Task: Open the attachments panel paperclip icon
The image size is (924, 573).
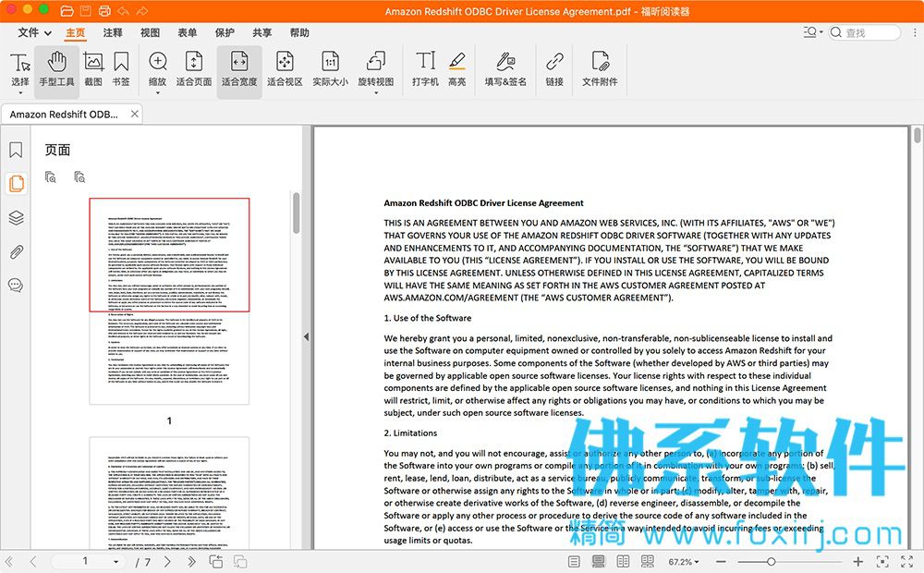Action: click(16, 252)
